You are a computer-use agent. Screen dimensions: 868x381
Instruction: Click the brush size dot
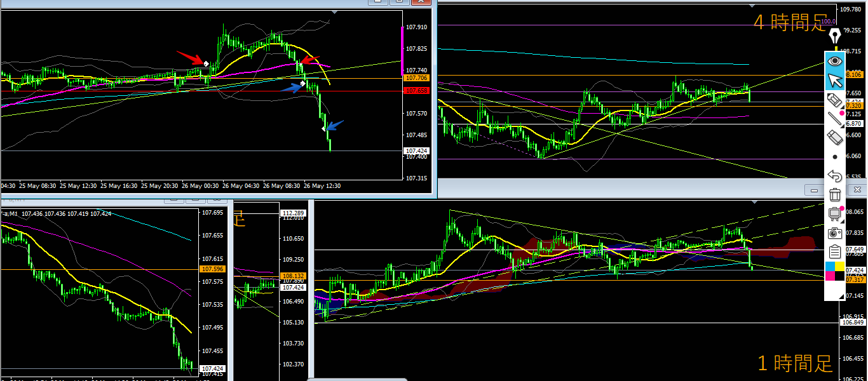tap(835, 156)
